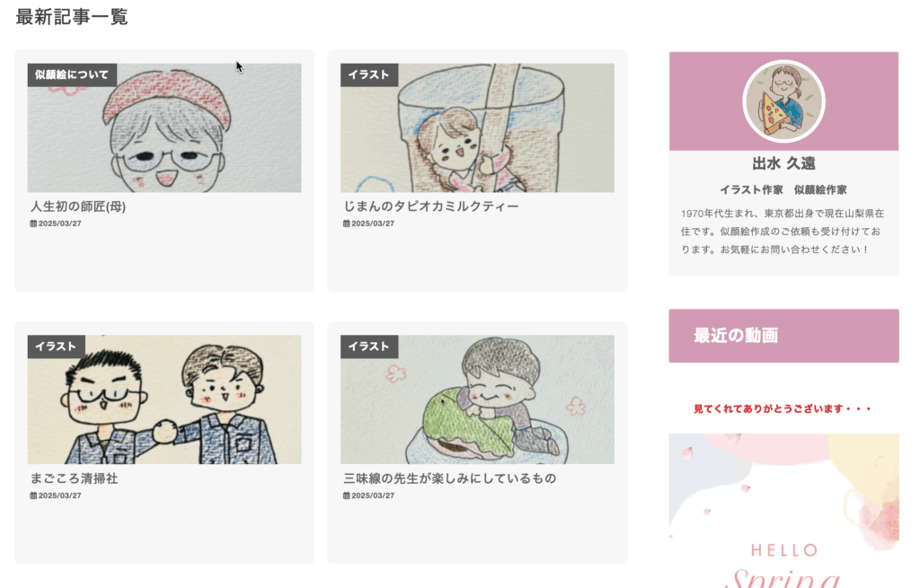
Task: Open the Hello Spring video image
Action: point(783,511)
